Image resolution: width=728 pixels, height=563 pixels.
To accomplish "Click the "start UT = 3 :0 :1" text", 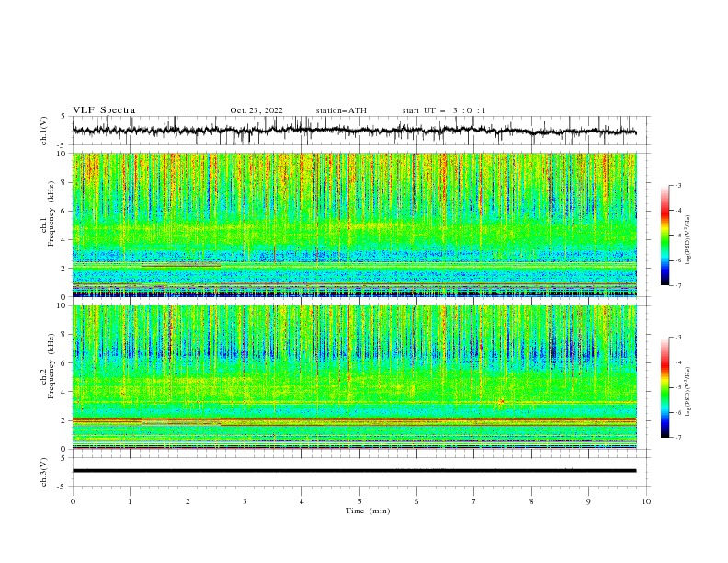I will [444, 110].
